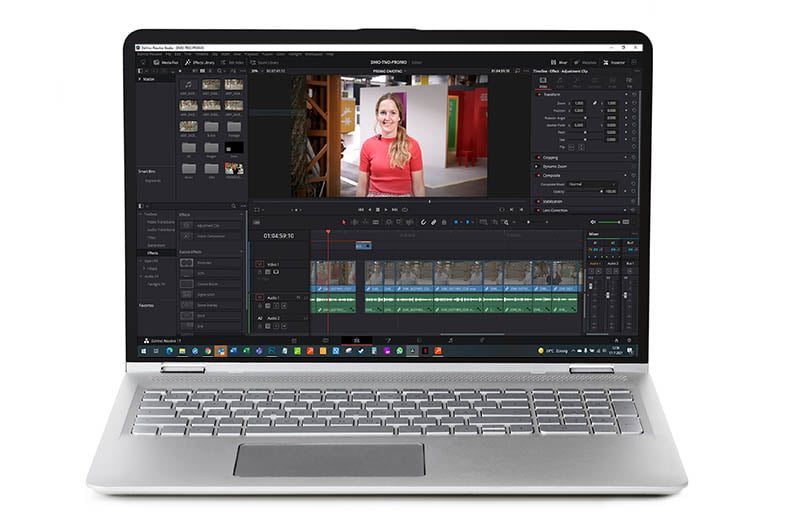Toggle the Stabilization section enable dot
Image resolution: width=800 pixels, height=530 pixels.
(x=539, y=201)
